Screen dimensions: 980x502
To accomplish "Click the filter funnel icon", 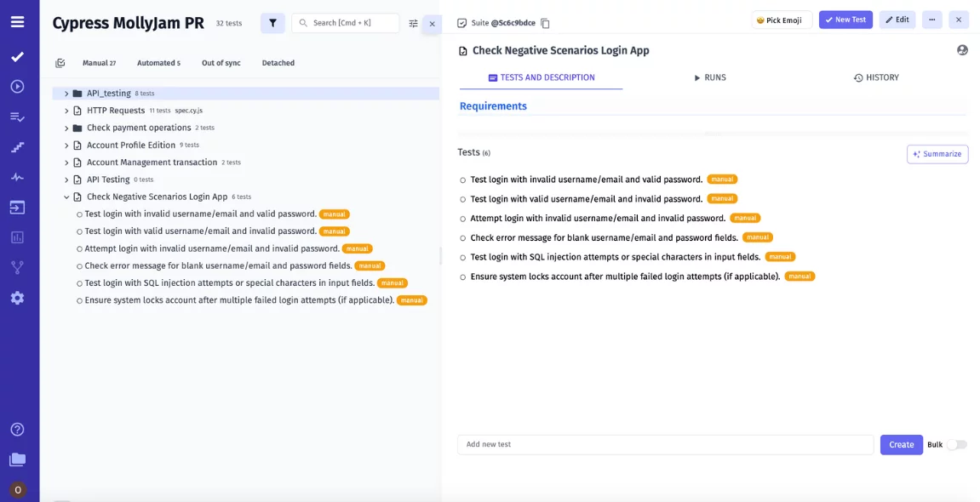I will point(272,23).
